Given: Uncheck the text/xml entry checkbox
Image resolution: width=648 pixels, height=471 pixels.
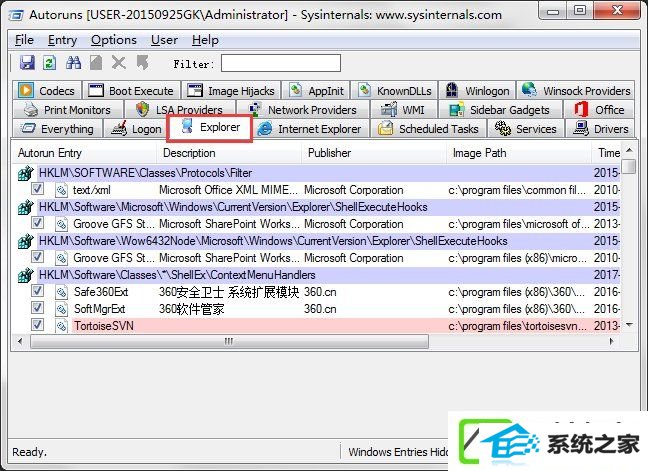Looking at the screenshot, I should click(38, 189).
